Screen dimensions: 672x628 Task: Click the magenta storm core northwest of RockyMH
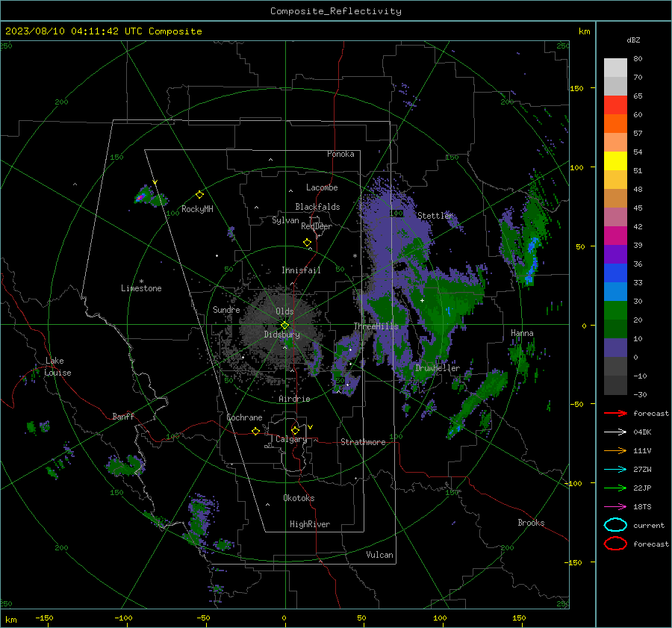[140, 197]
